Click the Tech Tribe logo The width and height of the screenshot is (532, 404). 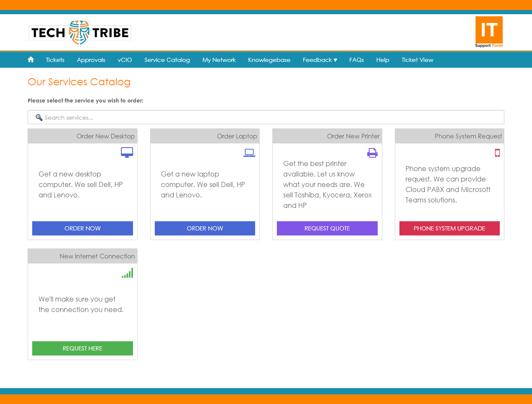(x=79, y=32)
